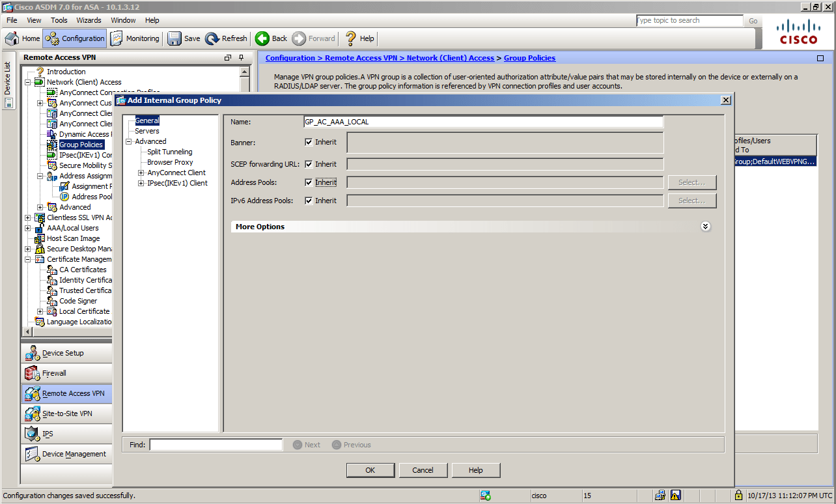The image size is (836, 504).
Task: Select Browser Proxy in the dialog tree
Action: point(170,162)
